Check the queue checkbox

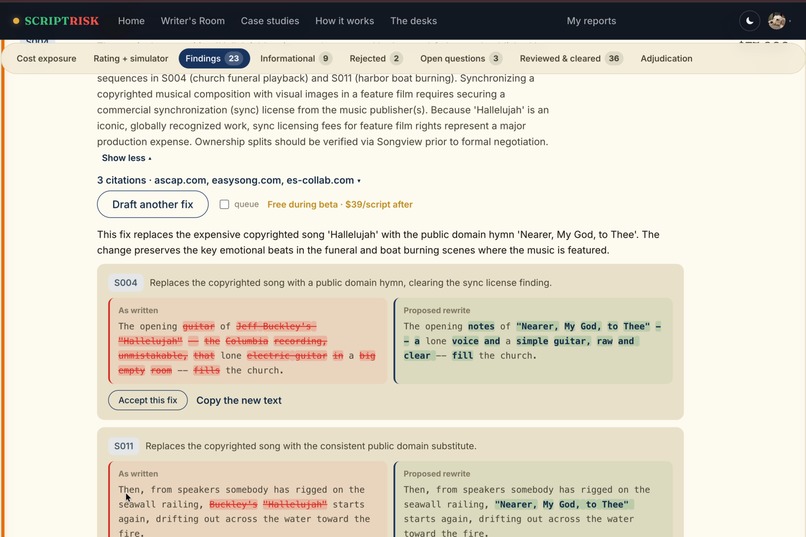(x=224, y=205)
